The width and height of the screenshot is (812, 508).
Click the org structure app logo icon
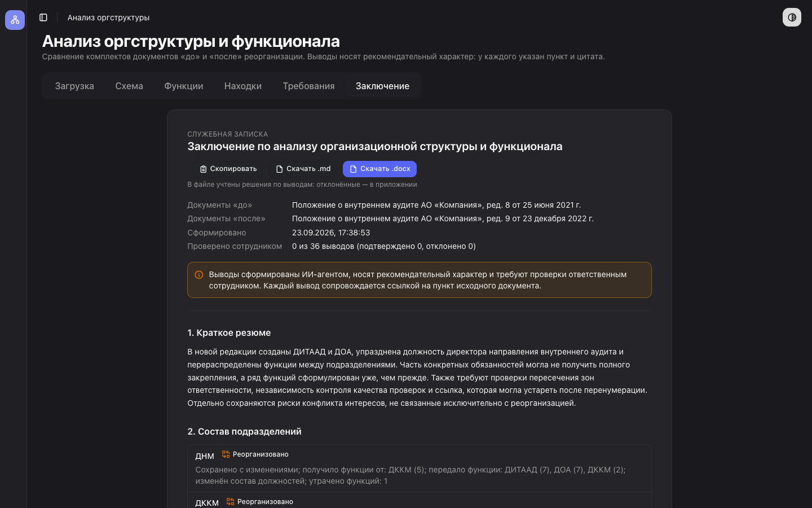[15, 20]
